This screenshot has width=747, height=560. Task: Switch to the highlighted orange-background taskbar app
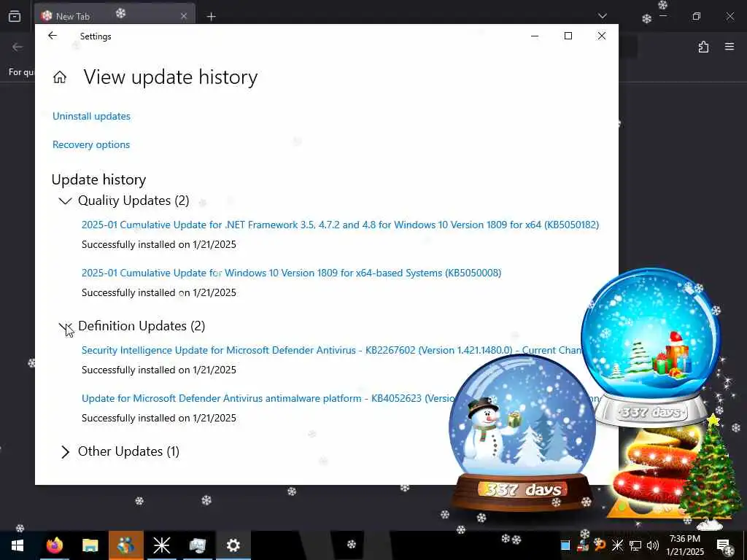125,545
